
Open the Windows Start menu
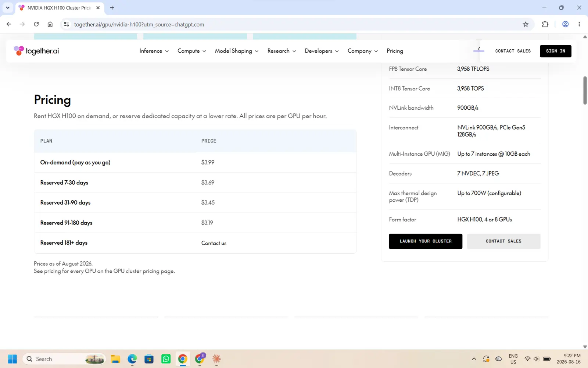[x=12, y=359]
